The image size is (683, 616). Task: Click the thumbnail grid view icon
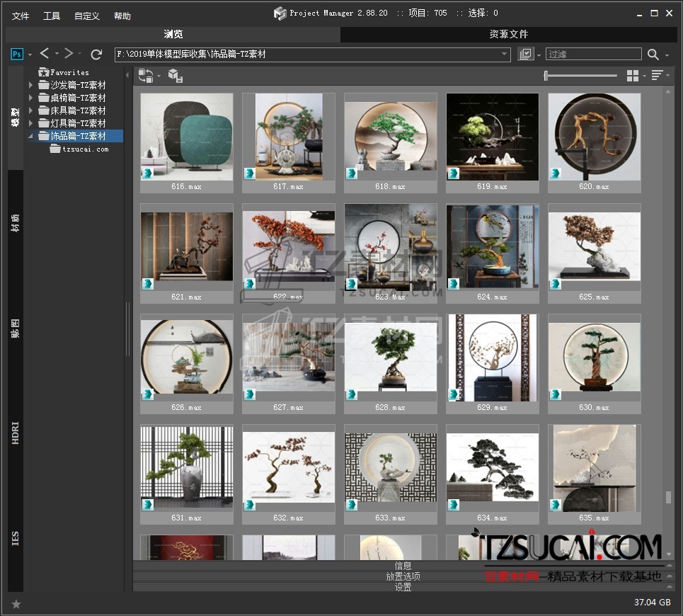point(632,76)
